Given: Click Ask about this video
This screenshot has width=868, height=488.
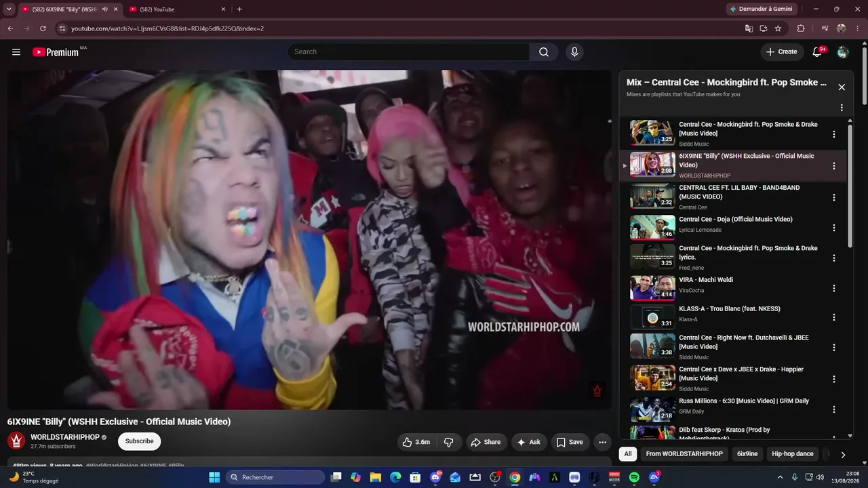Looking at the screenshot, I should 529,442.
